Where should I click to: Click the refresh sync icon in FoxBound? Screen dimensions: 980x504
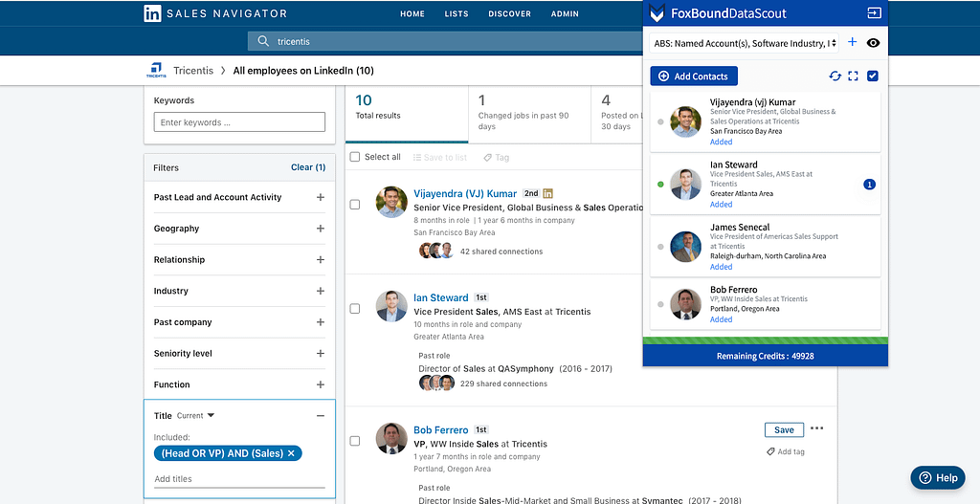[x=835, y=77]
